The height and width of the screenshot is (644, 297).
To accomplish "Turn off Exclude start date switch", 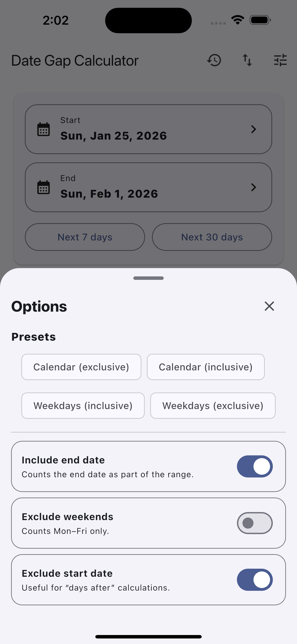I will pyautogui.click(x=254, y=580).
